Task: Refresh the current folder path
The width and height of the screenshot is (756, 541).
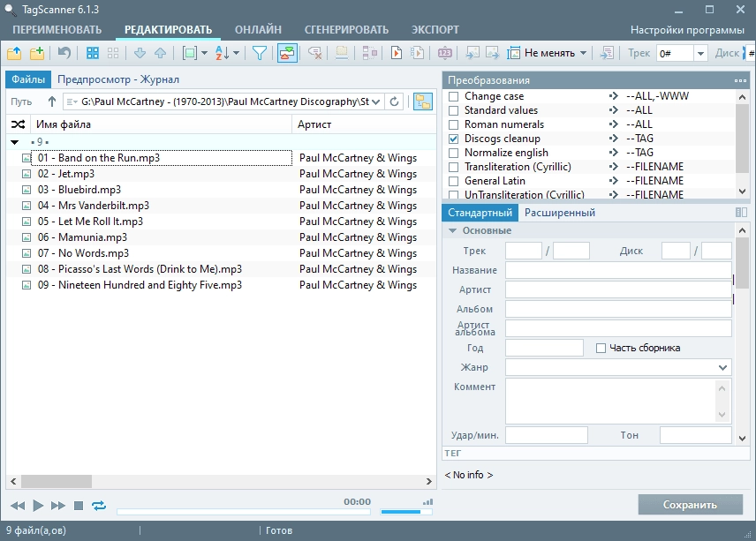Action: point(394,101)
